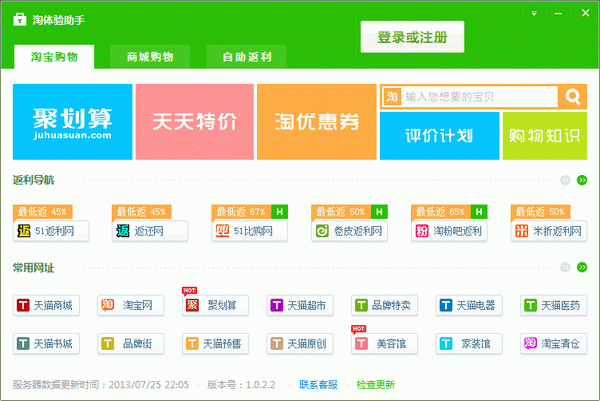
Task: Open the 自助返利 tab
Action: pos(247,57)
